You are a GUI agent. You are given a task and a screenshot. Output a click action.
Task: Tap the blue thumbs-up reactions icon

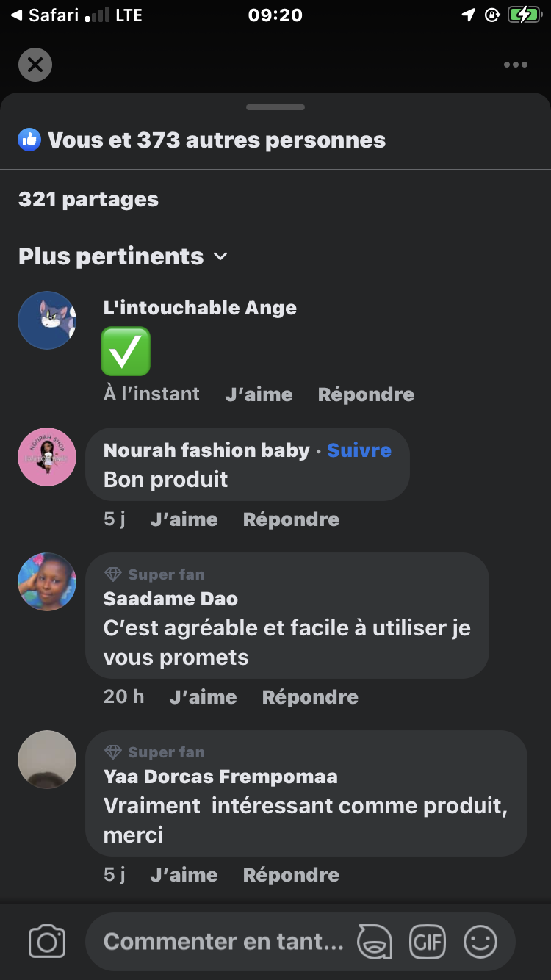(x=29, y=140)
